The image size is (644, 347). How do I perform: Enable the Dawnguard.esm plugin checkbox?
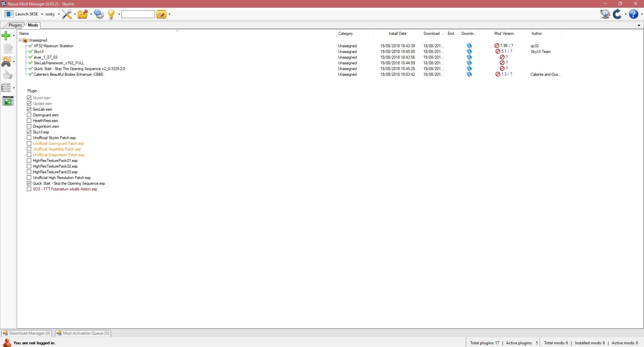point(29,115)
